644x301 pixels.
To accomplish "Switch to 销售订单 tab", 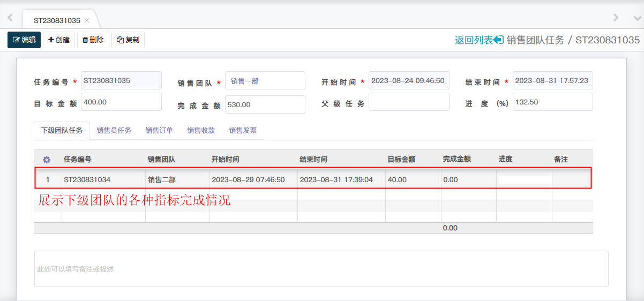I will tap(159, 130).
